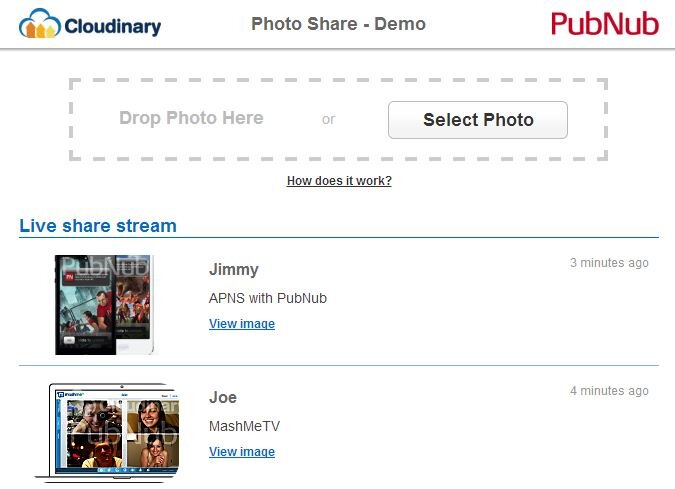
Task: Click the MashMeTV caption
Action: point(244,426)
